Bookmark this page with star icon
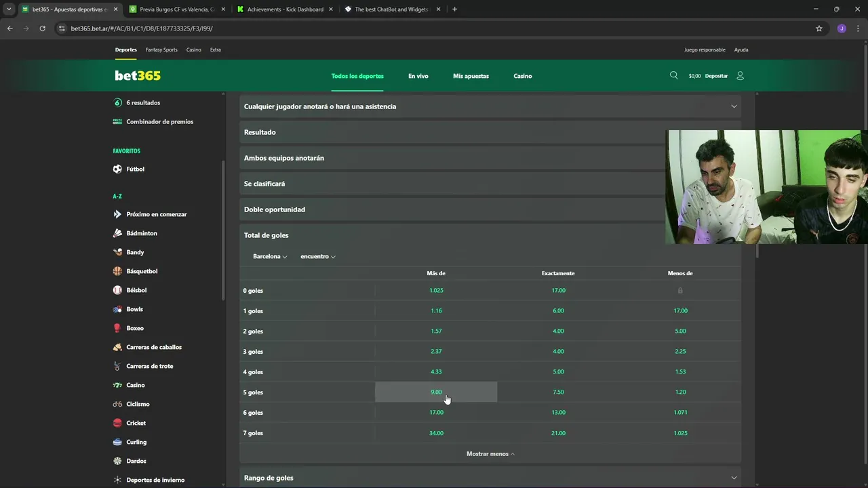 click(819, 28)
